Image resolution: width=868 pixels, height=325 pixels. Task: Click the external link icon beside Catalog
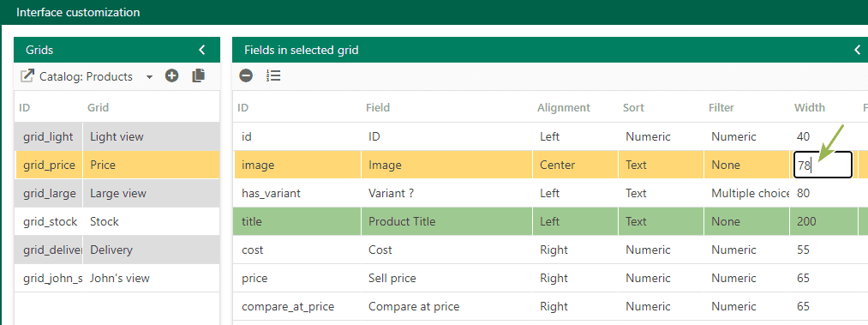click(x=27, y=76)
